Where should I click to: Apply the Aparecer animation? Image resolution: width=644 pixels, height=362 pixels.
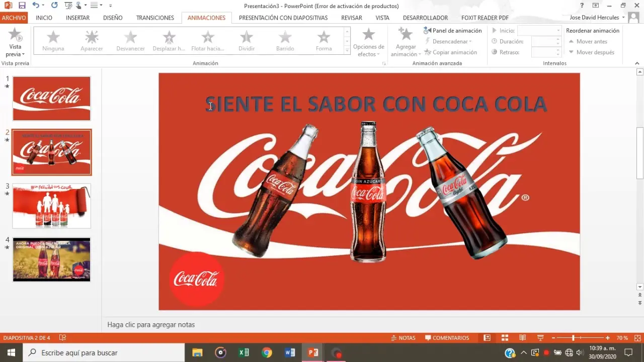point(92,41)
